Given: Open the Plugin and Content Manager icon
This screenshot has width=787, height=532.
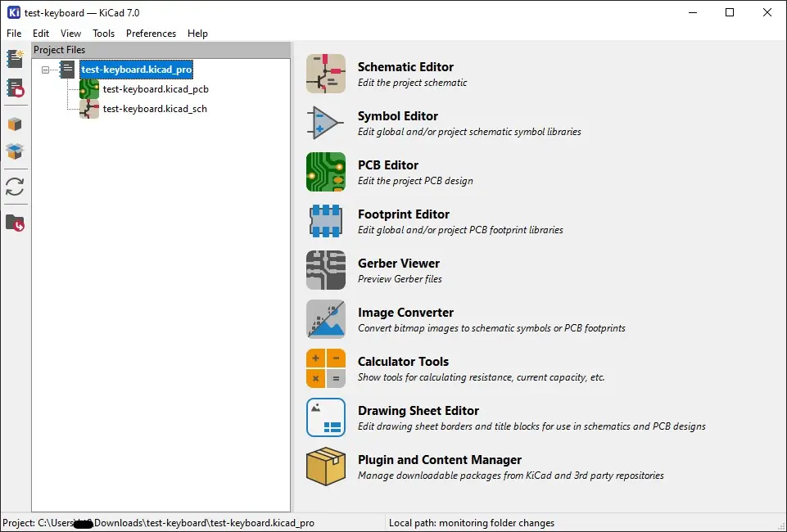Looking at the screenshot, I should (x=326, y=467).
